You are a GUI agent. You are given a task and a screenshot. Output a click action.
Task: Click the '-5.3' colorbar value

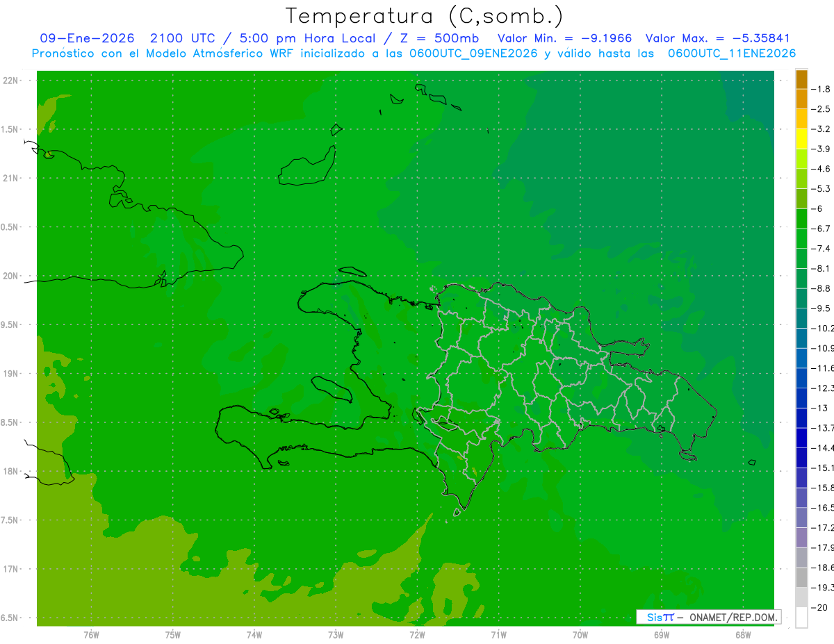822,188
